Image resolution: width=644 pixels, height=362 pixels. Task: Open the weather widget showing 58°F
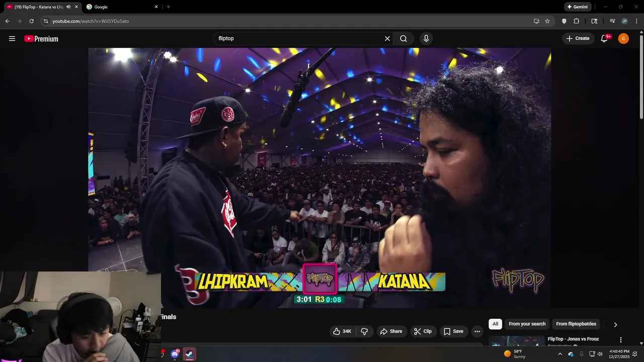pyautogui.click(x=515, y=354)
